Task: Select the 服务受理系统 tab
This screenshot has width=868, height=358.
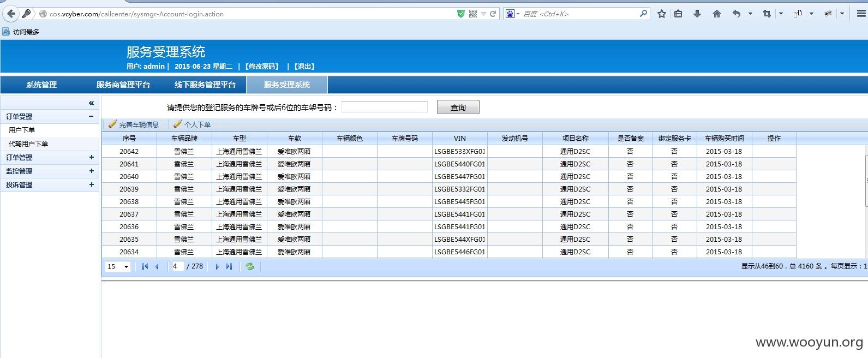Action: tap(287, 85)
